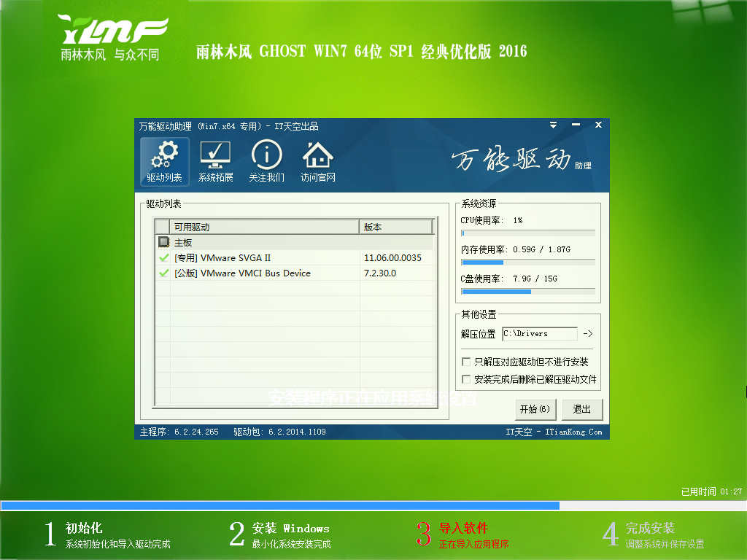Screen dimensions: 747x560
Task: Open the 关注我们 info tab
Action: pyautogui.click(x=266, y=161)
